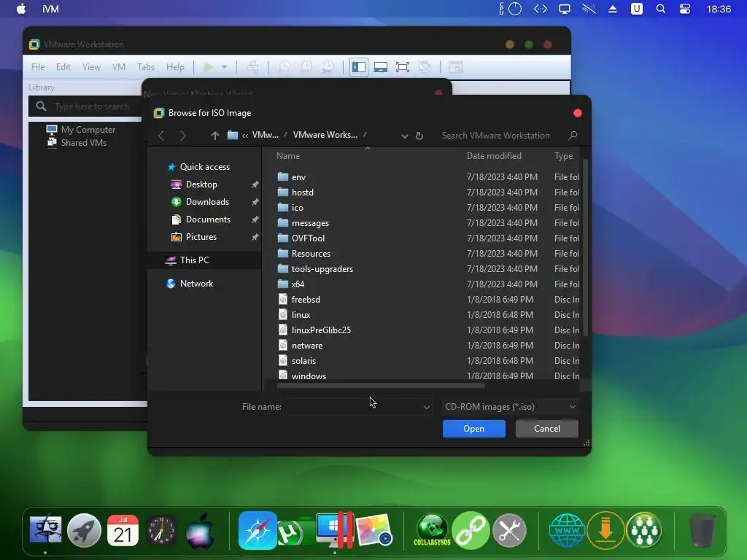Open Spotlight search in menu bar

tap(661, 9)
